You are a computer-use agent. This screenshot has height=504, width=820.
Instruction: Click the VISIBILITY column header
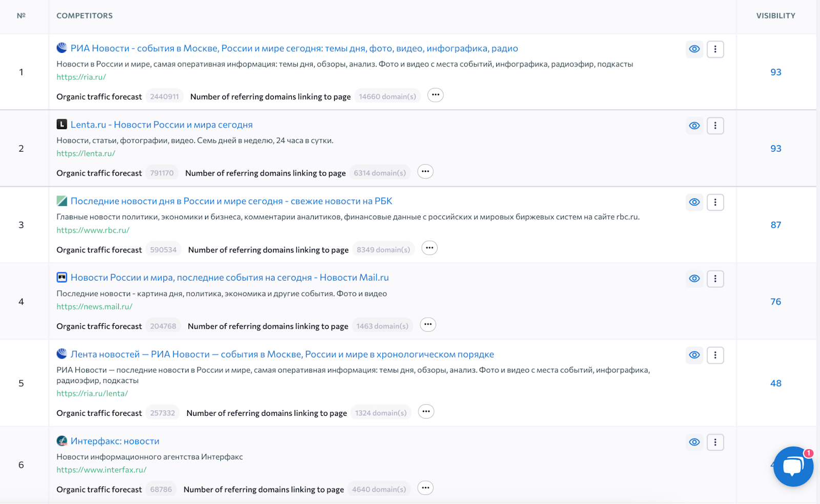click(x=775, y=16)
